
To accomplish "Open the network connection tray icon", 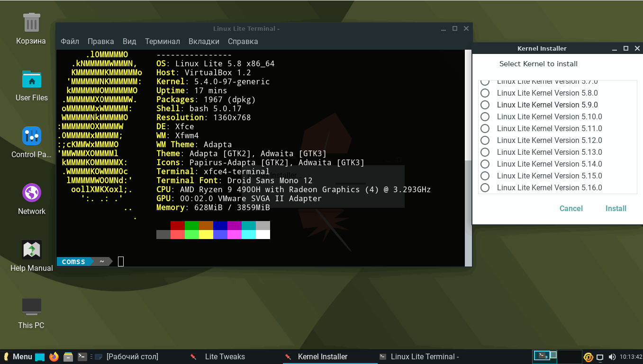I will 600,357.
